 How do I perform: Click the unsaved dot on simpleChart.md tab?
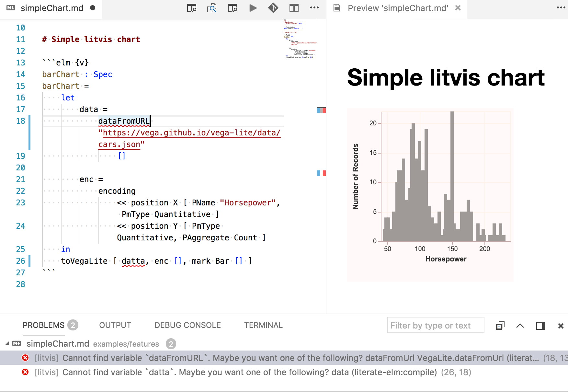[93, 8]
